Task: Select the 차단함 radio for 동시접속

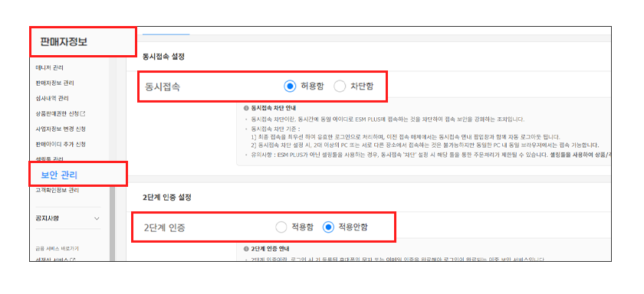Action: 340,86
